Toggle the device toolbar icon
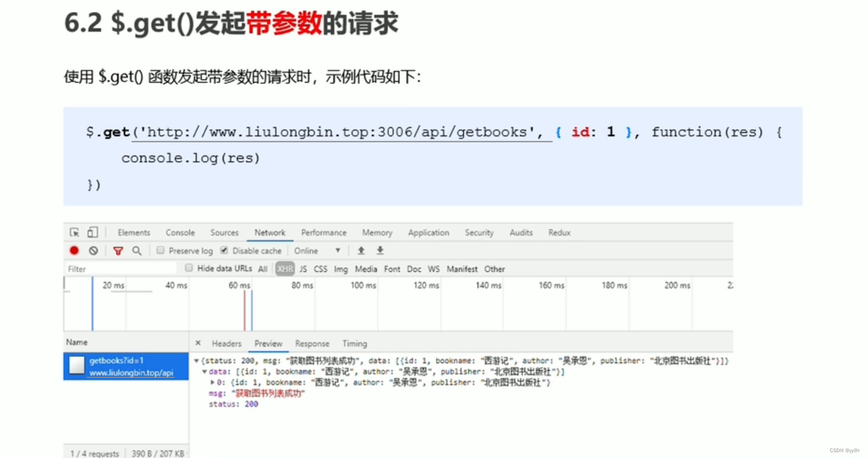Viewport: 868px width, 458px height. click(x=93, y=232)
